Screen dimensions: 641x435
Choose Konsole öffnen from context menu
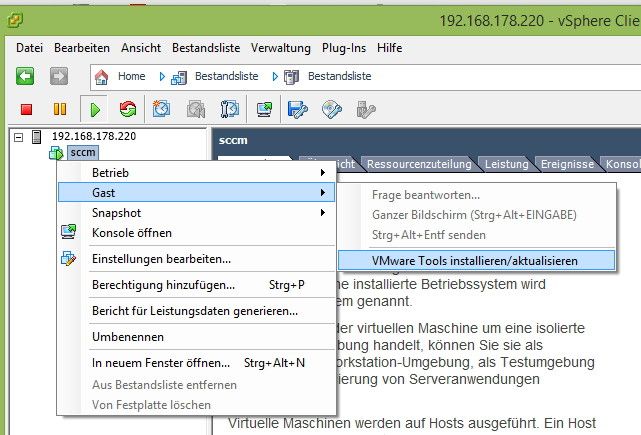click(x=196, y=233)
